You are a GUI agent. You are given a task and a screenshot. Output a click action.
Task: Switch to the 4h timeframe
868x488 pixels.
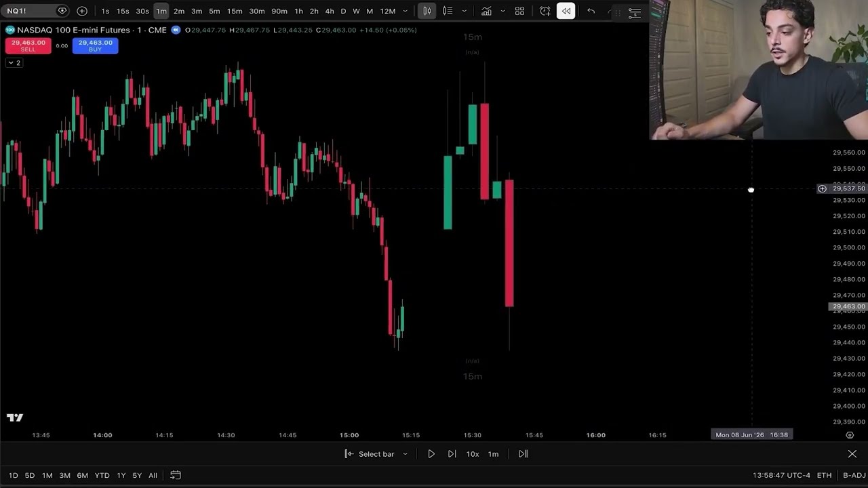(x=330, y=11)
